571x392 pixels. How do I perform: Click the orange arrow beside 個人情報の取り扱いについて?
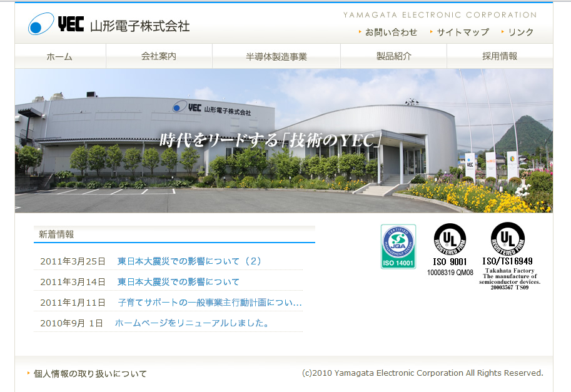tap(29, 373)
